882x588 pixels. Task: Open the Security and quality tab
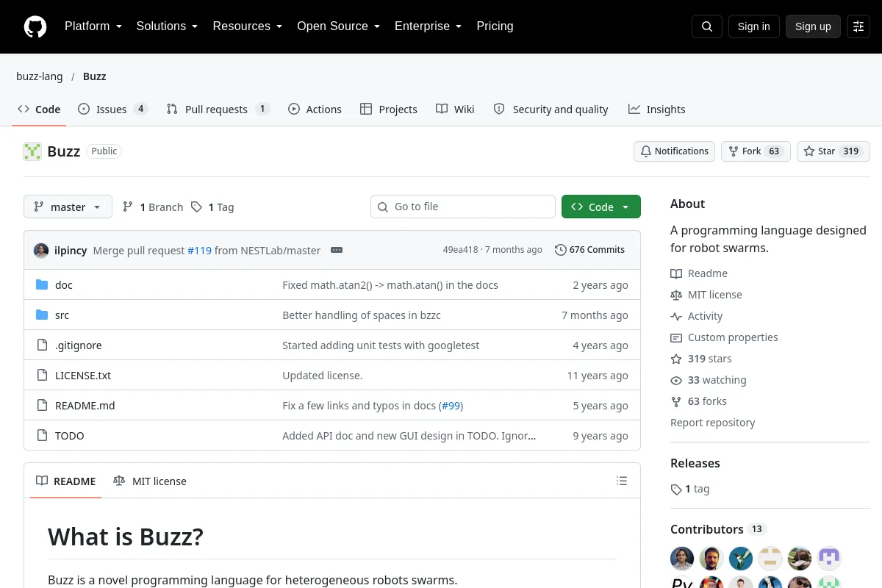click(x=551, y=110)
